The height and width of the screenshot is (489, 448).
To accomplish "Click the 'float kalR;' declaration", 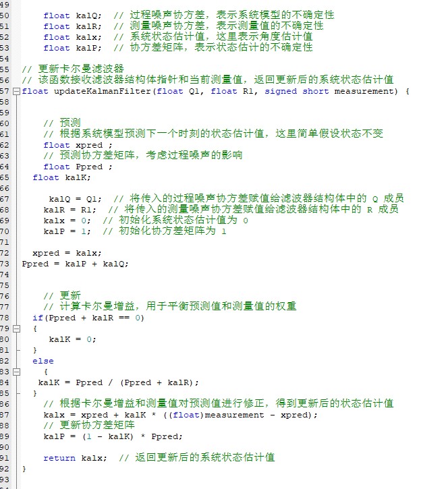I will pos(72,26).
